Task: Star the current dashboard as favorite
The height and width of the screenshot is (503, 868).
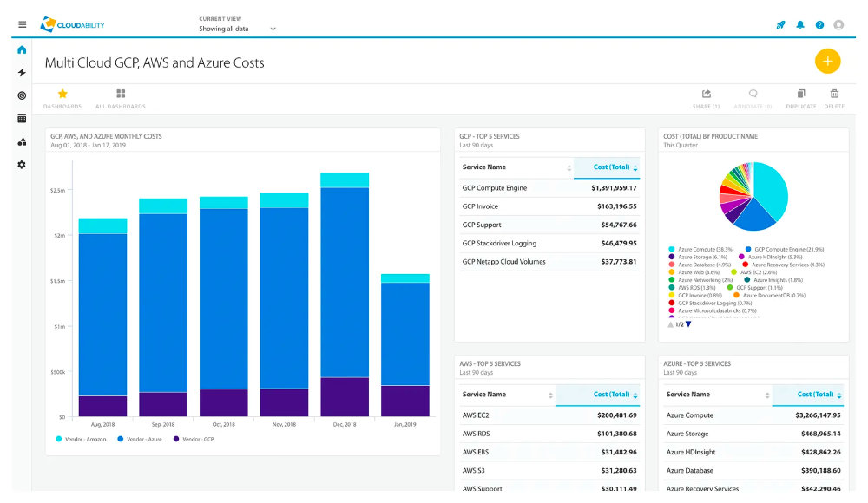Action: [x=62, y=95]
